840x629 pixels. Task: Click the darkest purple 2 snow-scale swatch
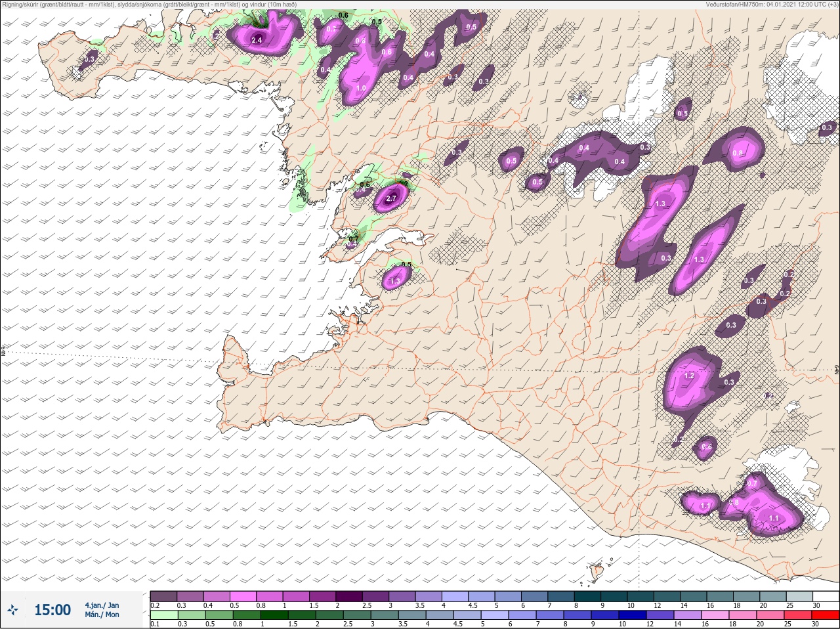(349, 596)
